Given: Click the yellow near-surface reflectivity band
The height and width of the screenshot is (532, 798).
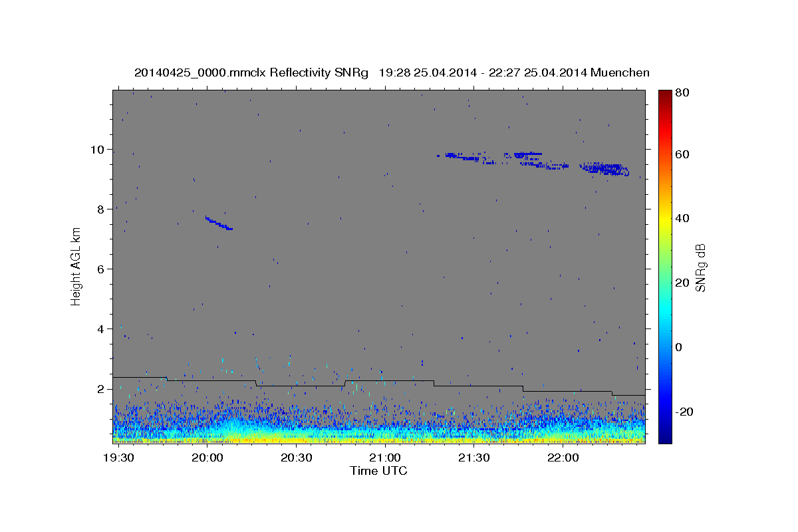Looking at the screenshot, I should [x=378, y=439].
